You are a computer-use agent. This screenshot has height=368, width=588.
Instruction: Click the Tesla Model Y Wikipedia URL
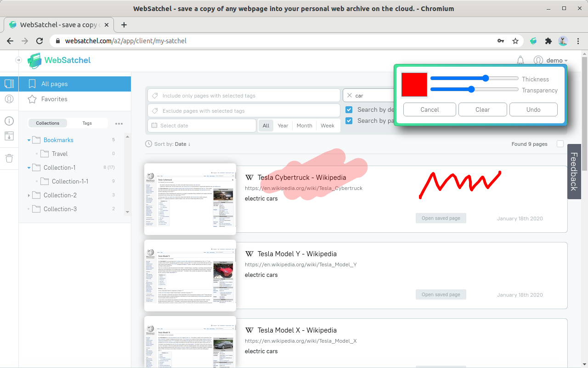[x=301, y=264]
